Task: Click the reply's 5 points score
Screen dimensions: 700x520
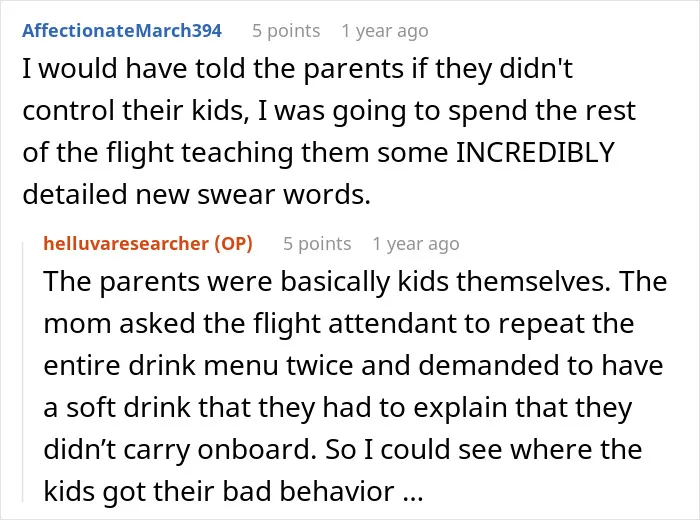Action: (x=317, y=244)
